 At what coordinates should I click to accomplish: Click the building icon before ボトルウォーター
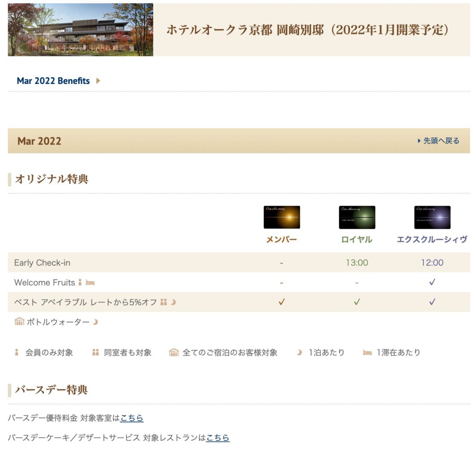(x=19, y=322)
